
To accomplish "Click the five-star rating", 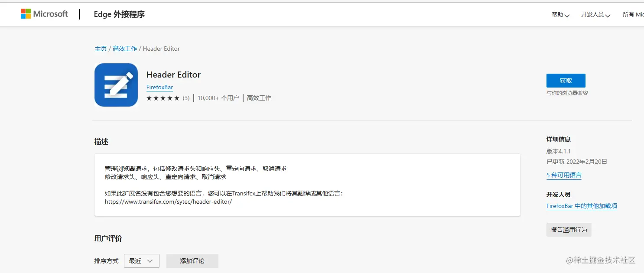I will pos(163,98).
